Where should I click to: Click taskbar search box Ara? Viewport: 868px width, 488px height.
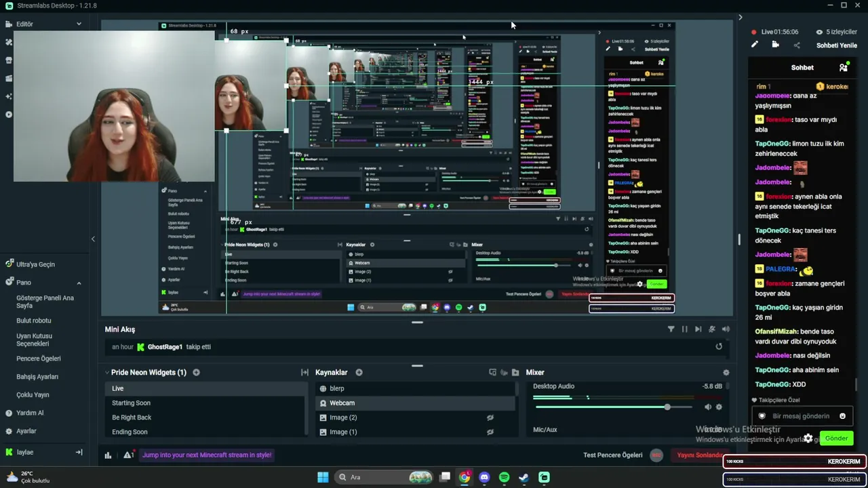pyautogui.click(x=385, y=477)
